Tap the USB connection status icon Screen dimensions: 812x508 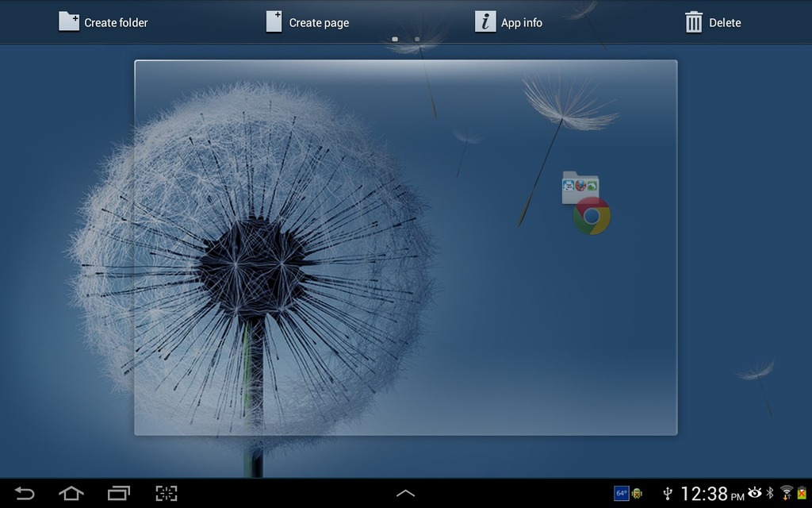(668, 493)
